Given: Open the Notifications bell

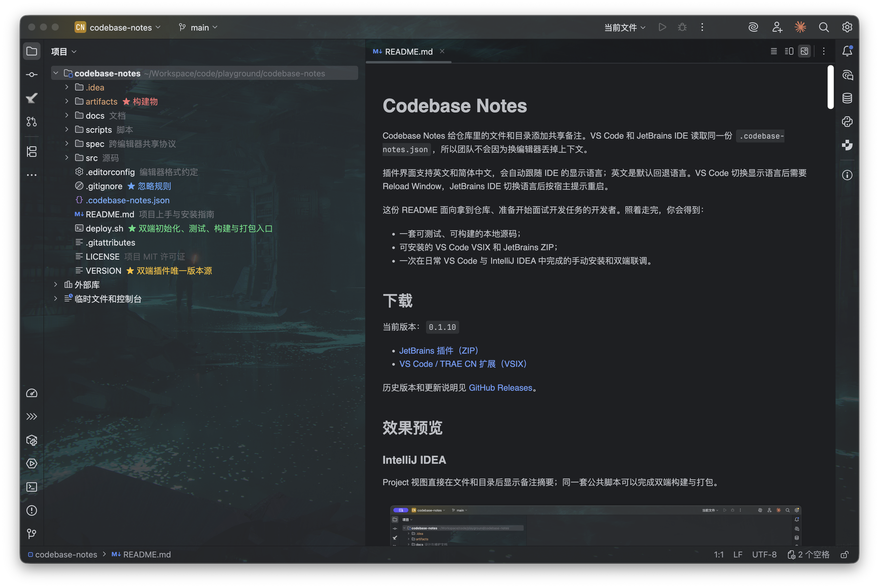Looking at the screenshot, I should click(x=847, y=51).
